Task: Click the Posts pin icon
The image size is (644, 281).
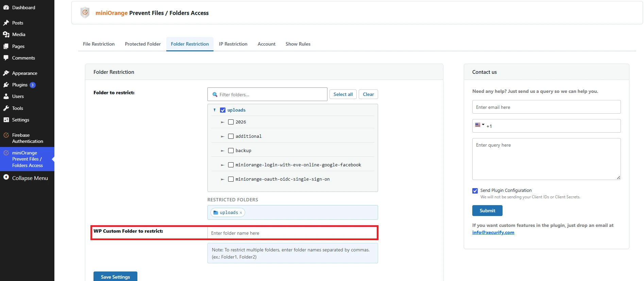Action: pos(6,23)
